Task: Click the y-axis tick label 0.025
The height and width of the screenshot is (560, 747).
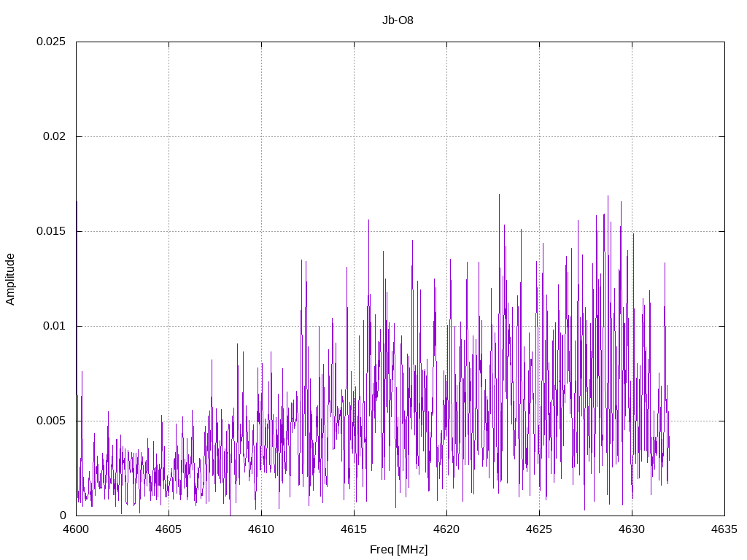Action: point(51,42)
